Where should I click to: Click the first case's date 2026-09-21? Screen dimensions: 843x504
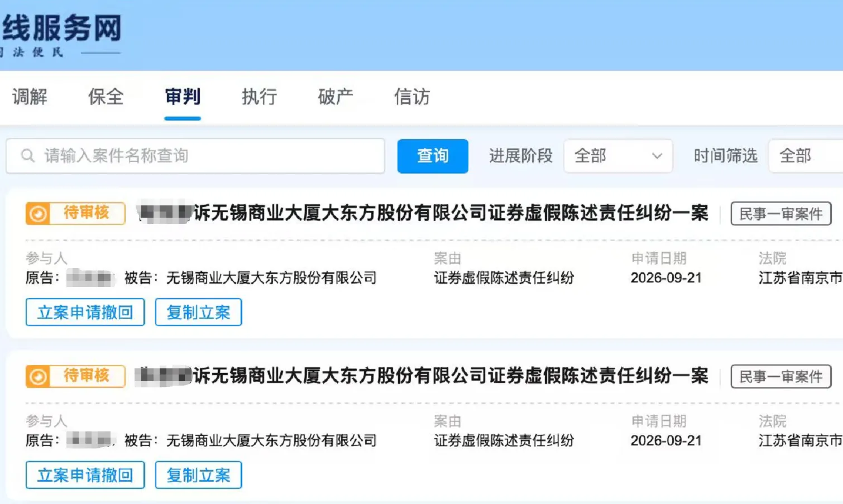666,277
